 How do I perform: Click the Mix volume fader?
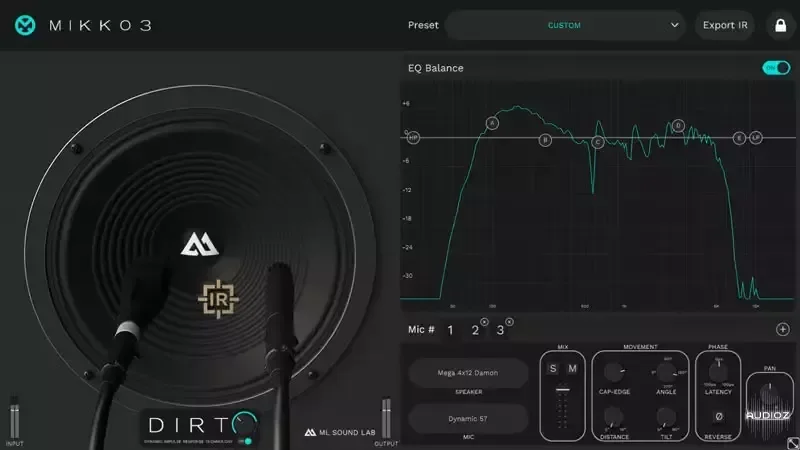(563, 390)
